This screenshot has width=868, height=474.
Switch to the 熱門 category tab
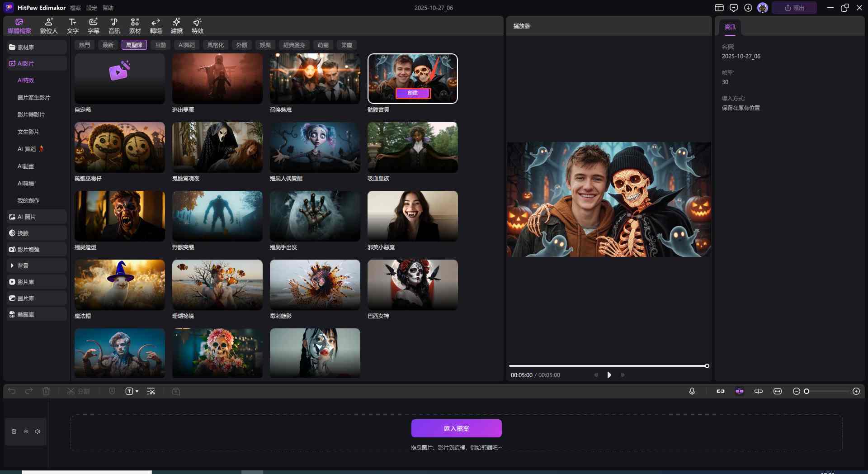[85, 45]
